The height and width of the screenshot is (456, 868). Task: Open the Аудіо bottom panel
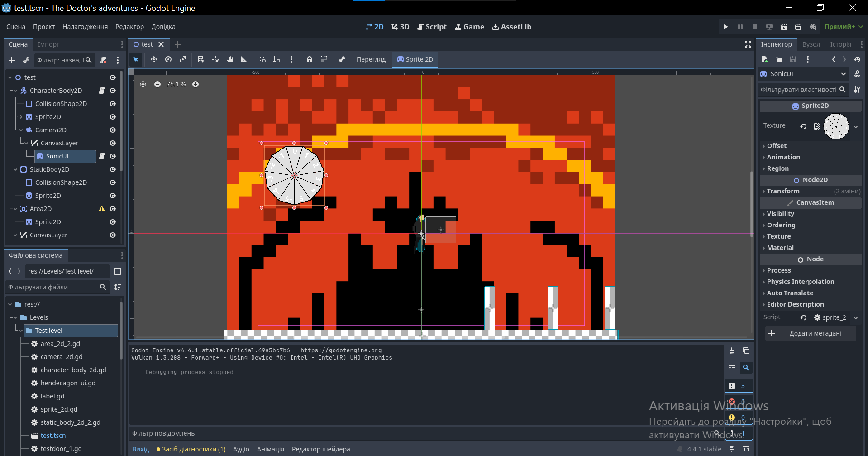(x=241, y=449)
